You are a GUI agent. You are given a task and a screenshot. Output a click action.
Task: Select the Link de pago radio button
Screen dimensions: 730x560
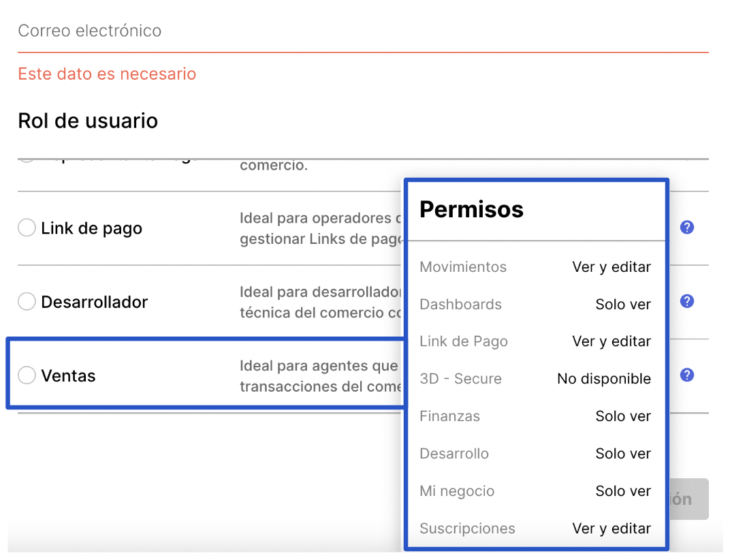tap(27, 228)
